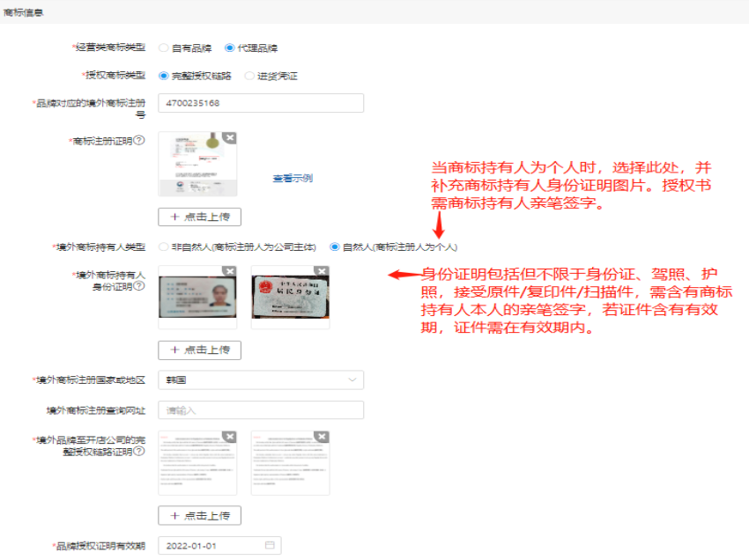Open help icon beside 身份证明 label
749x560 pixels.
(x=139, y=286)
